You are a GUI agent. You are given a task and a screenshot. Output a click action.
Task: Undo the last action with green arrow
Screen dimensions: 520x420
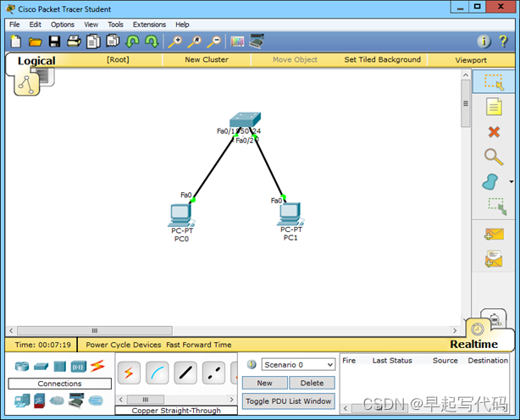132,41
